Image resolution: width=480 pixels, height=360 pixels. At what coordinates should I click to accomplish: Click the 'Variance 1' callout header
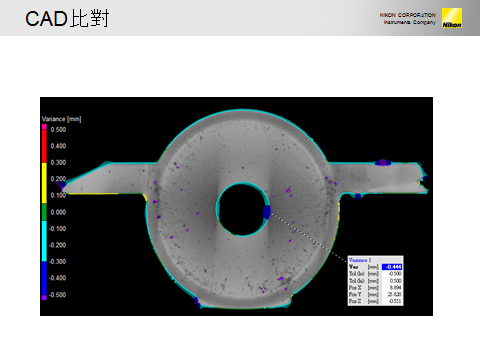coord(360,260)
